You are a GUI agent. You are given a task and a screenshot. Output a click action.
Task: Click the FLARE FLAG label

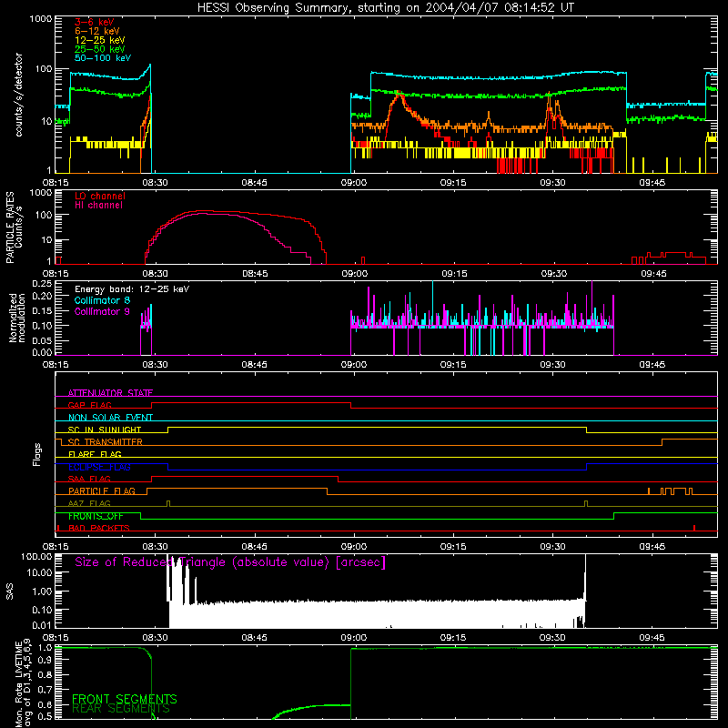pos(95,454)
